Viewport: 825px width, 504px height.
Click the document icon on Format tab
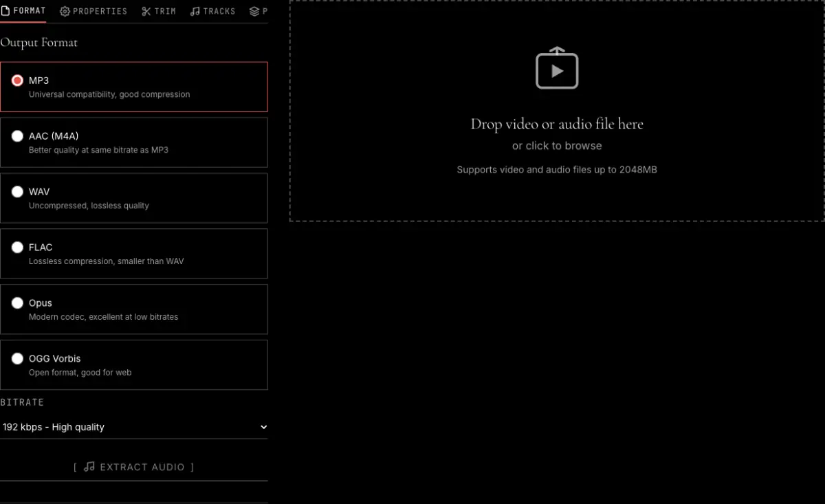(x=5, y=11)
